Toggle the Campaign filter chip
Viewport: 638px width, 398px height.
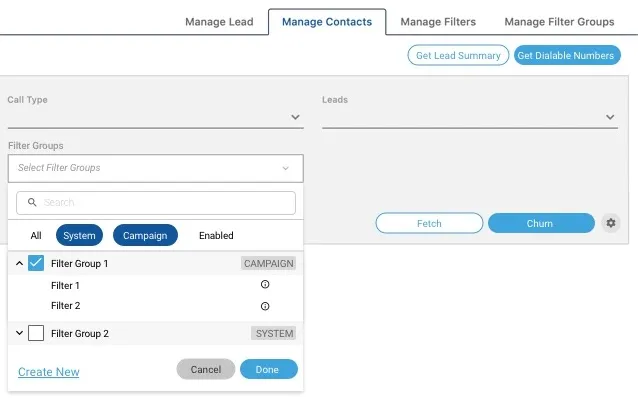[x=145, y=235]
